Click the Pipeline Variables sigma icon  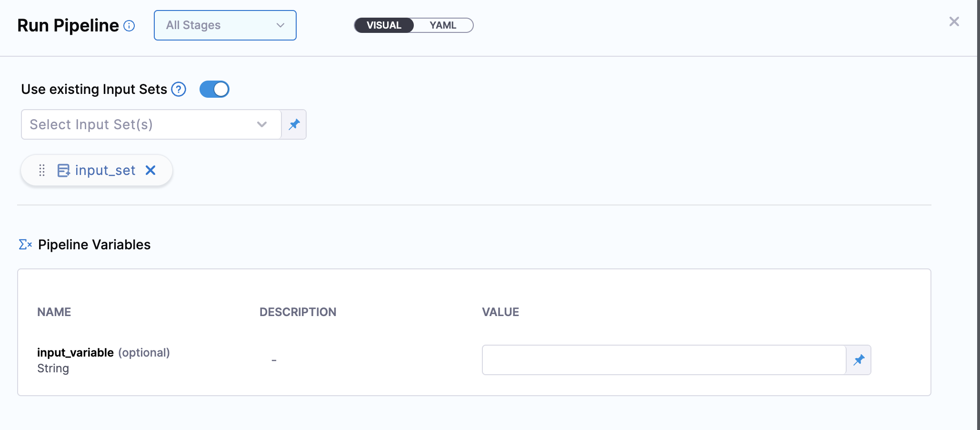point(25,245)
